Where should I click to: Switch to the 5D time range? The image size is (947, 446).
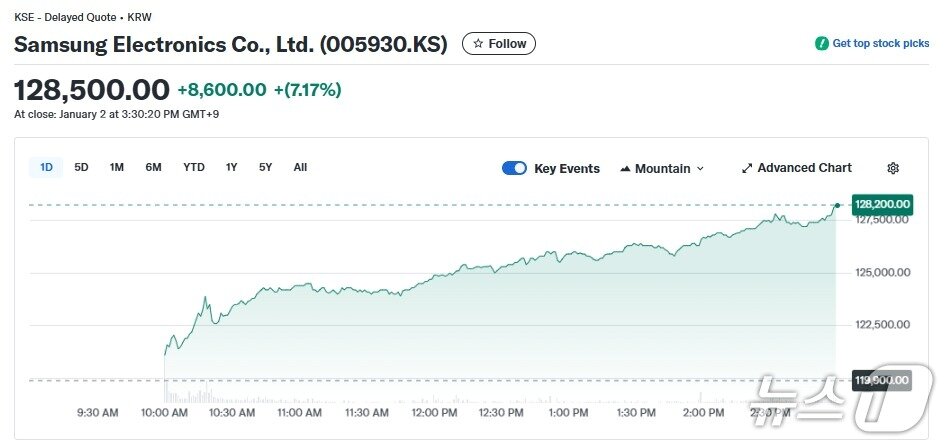tap(81, 167)
